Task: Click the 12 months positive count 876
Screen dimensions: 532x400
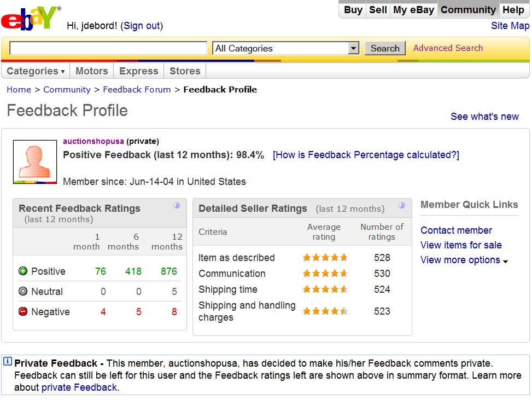Action: 169,271
